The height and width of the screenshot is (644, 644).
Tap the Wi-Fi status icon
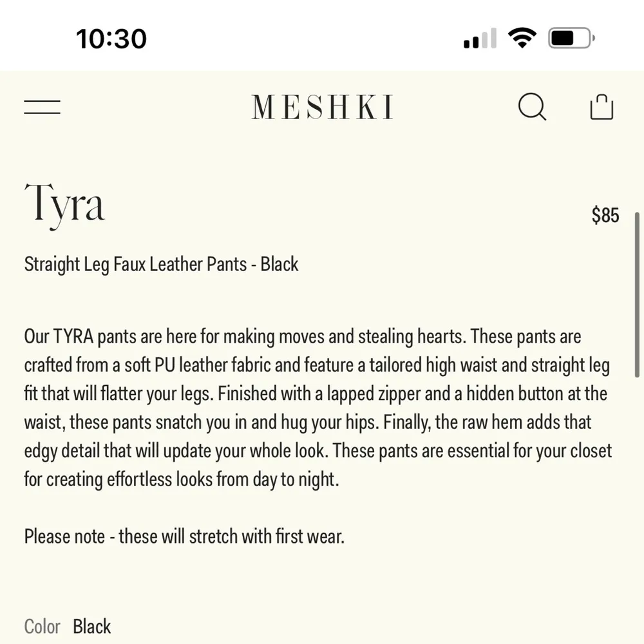(x=523, y=37)
